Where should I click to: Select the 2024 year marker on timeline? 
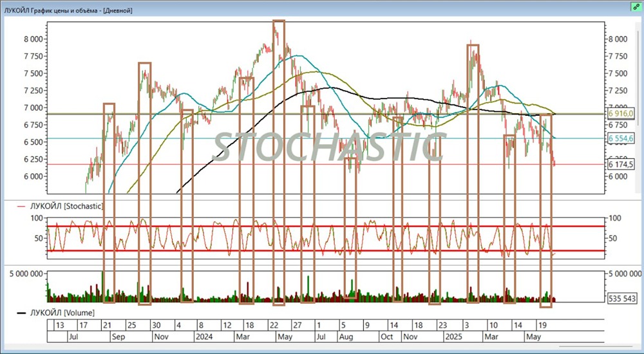[204, 336]
